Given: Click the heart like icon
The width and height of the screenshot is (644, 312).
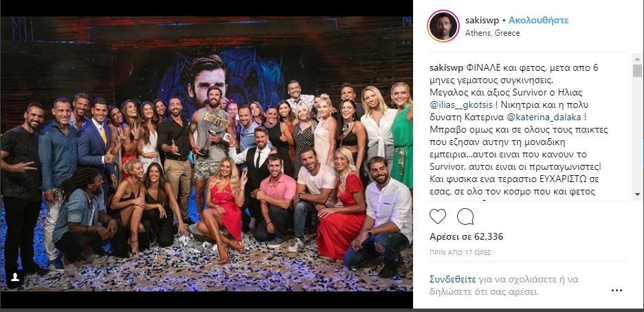Looking at the screenshot, I should click(x=437, y=216).
